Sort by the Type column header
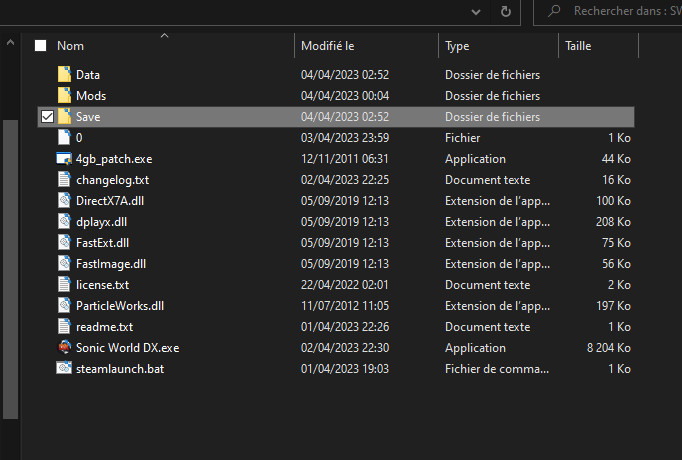 (x=498, y=46)
